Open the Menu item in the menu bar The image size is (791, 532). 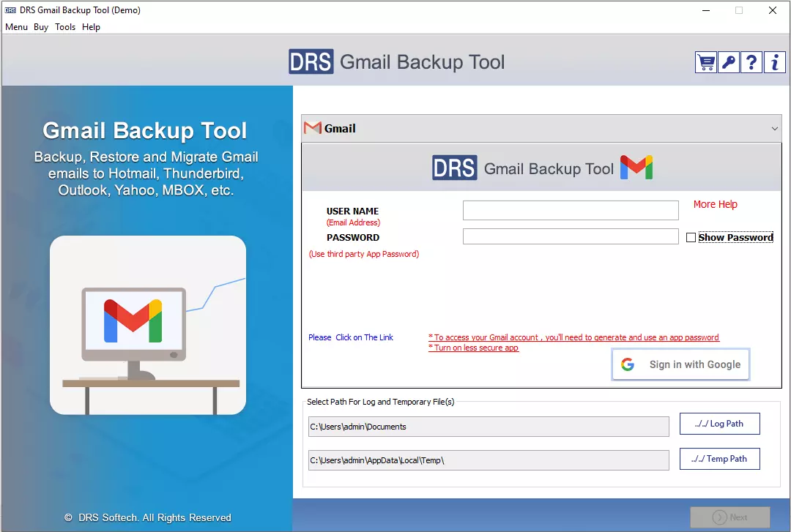click(x=16, y=26)
